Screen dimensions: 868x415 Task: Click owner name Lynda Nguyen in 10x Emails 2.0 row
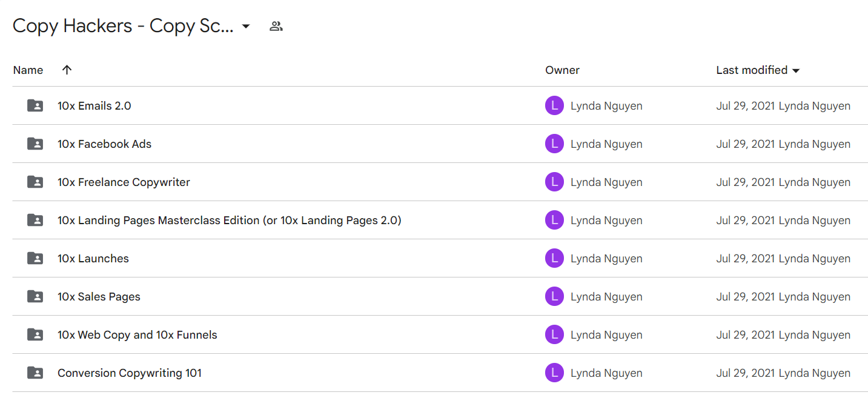pyautogui.click(x=606, y=106)
